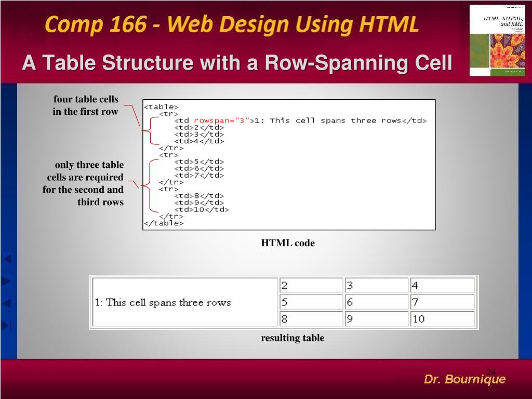Select the <td>8</td> code line
The image size is (532, 399).
tap(199, 196)
